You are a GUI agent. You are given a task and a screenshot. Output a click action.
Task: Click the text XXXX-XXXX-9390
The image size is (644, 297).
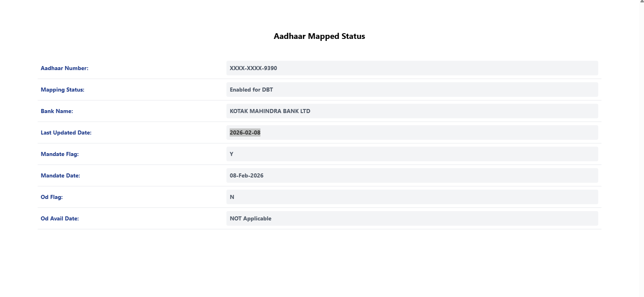coord(253,68)
